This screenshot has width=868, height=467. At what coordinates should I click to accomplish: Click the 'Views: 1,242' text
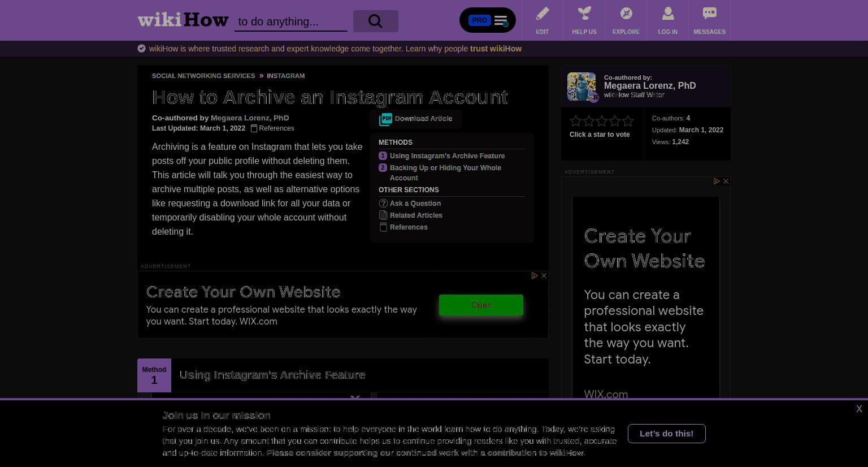click(x=670, y=142)
